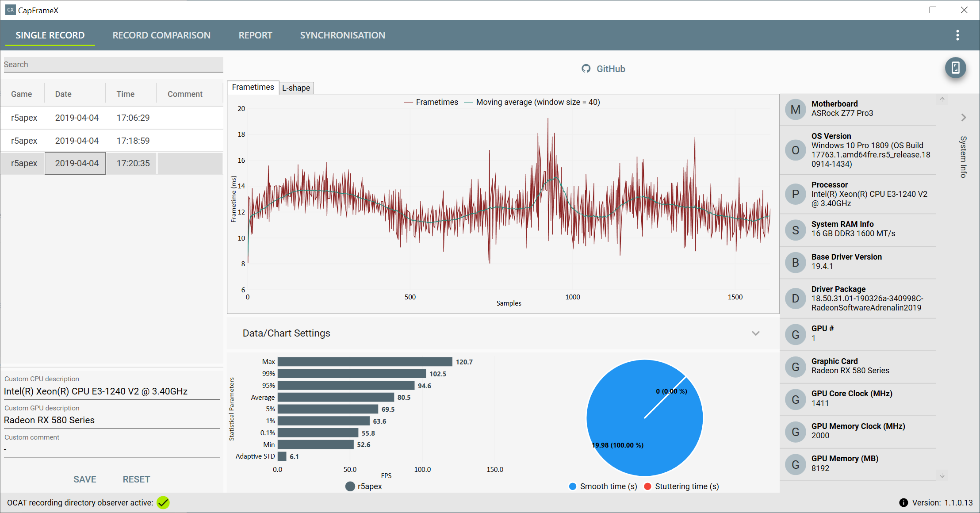The image size is (980, 513).
Task: Open the Record Comparison tab
Action: tap(161, 35)
